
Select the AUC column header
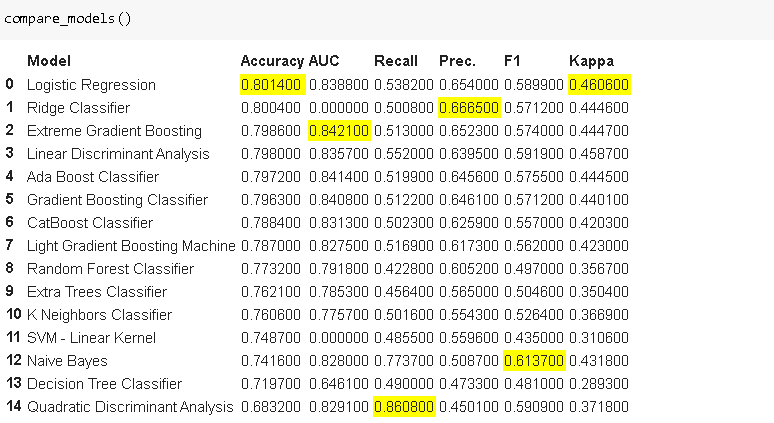coord(324,61)
